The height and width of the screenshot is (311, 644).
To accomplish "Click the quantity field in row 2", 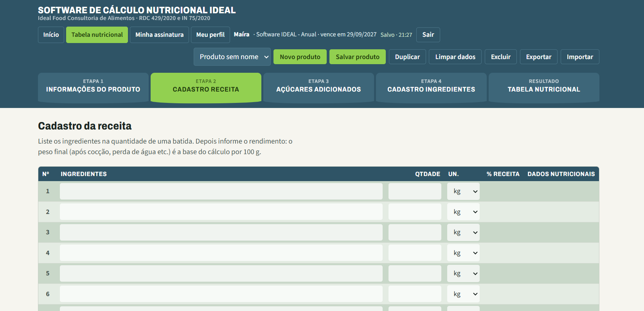I will click(415, 212).
